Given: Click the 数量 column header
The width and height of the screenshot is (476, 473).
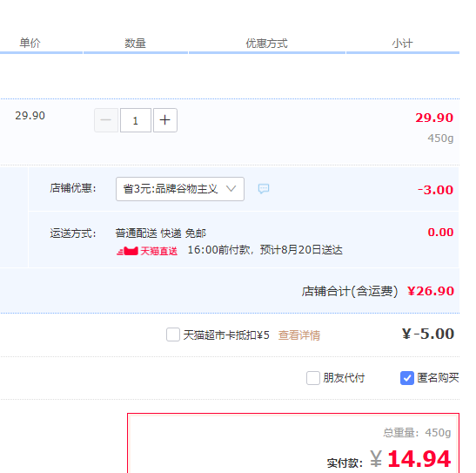Looking at the screenshot, I should [x=135, y=44].
